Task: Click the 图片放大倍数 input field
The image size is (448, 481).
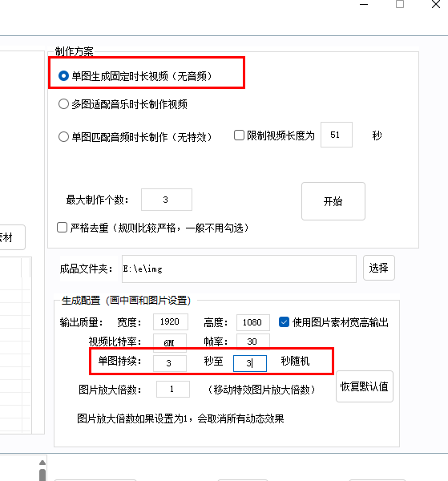Action: click(x=173, y=390)
